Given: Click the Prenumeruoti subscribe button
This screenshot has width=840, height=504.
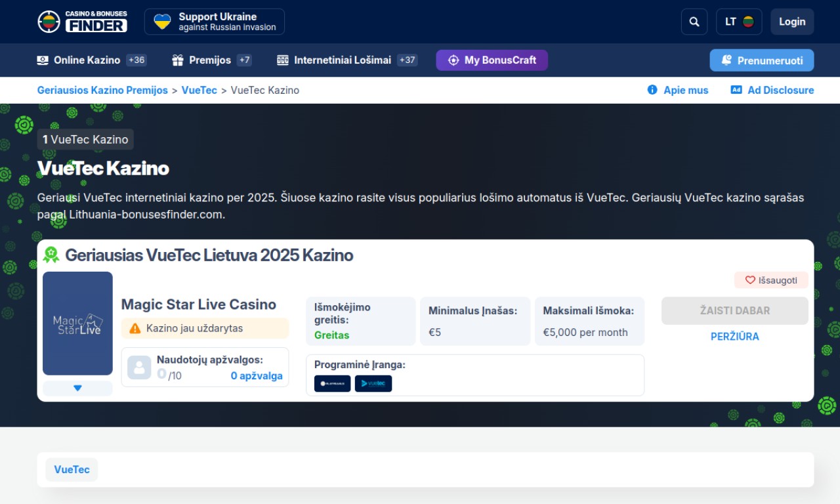Looking at the screenshot, I should click(761, 60).
